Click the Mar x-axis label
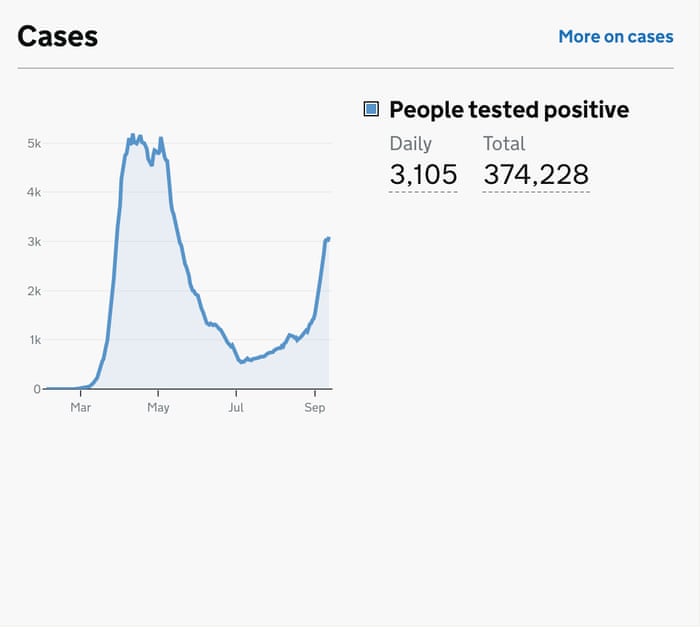The image size is (700, 628). 81,407
